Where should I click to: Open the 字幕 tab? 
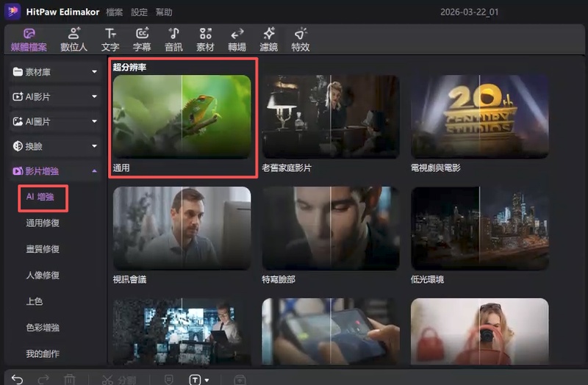pyautogui.click(x=142, y=40)
